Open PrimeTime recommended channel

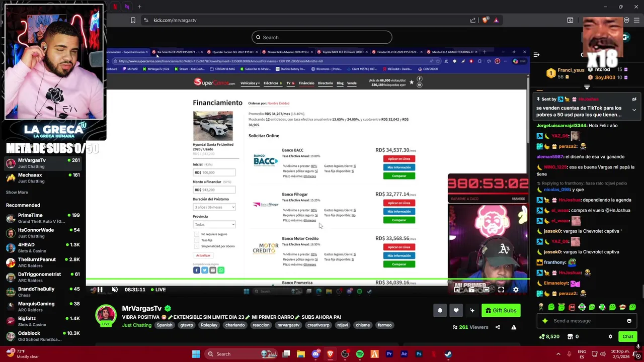click(43, 218)
